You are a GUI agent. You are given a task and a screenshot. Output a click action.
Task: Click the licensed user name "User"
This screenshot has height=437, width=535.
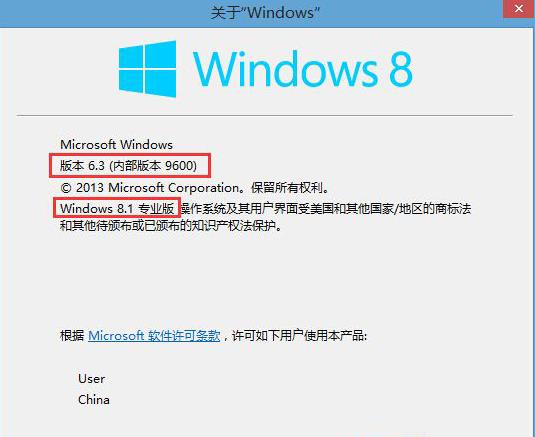pyautogui.click(x=91, y=379)
